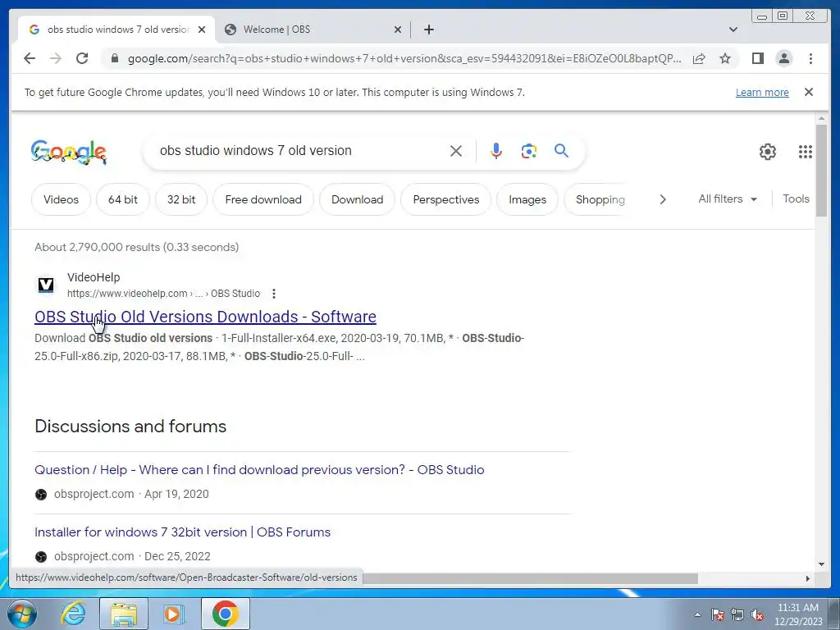
Task: Open the Chrome profile avatar
Action: pyautogui.click(x=784, y=58)
